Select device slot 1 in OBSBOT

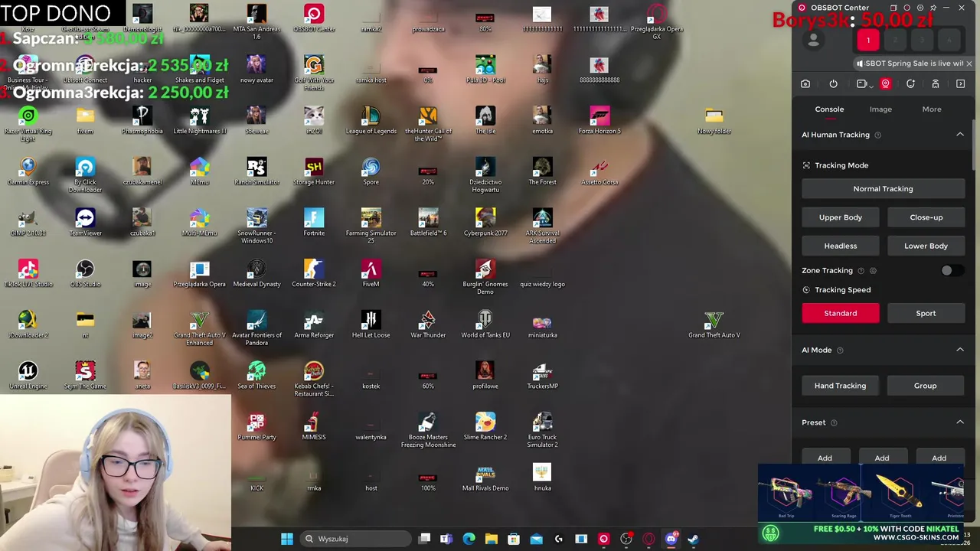(x=867, y=40)
